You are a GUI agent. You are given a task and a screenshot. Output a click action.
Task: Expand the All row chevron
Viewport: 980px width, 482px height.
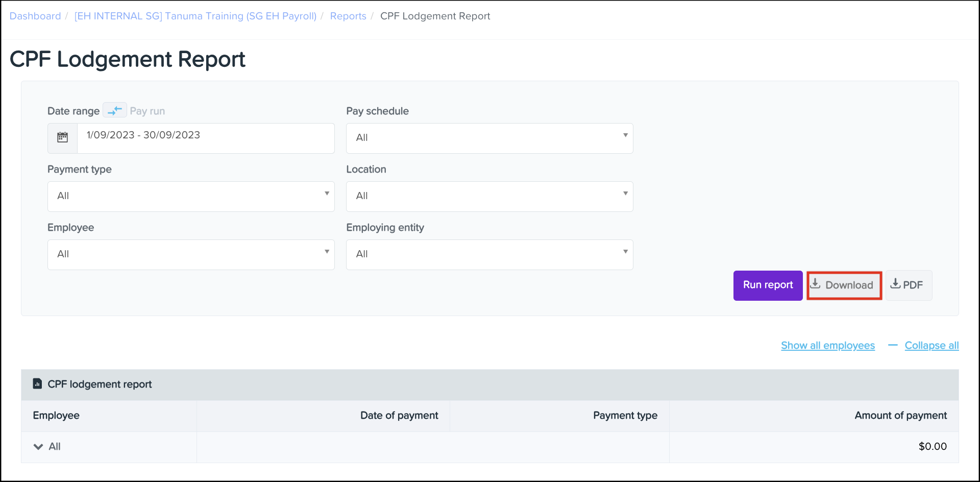coord(38,447)
